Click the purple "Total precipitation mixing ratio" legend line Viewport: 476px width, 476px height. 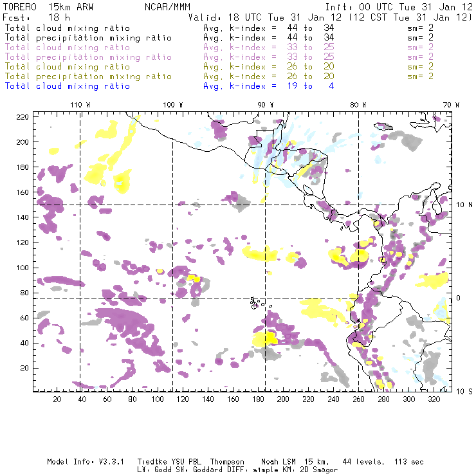[88, 57]
